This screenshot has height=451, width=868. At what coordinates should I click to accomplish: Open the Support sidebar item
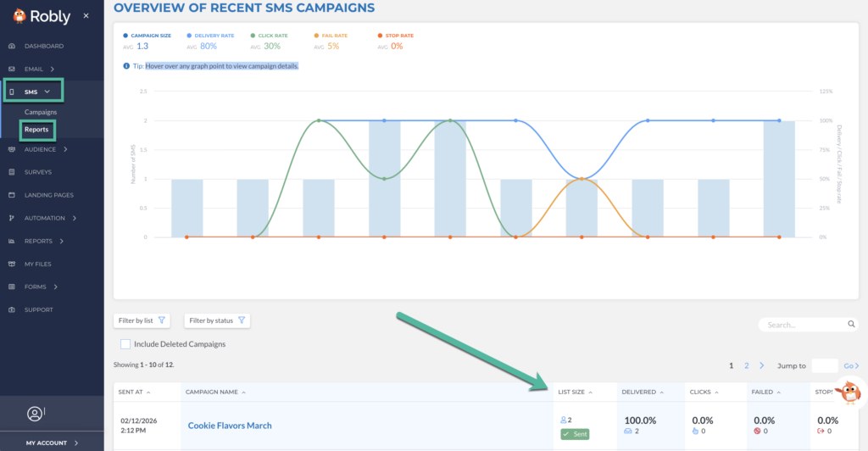(x=39, y=309)
